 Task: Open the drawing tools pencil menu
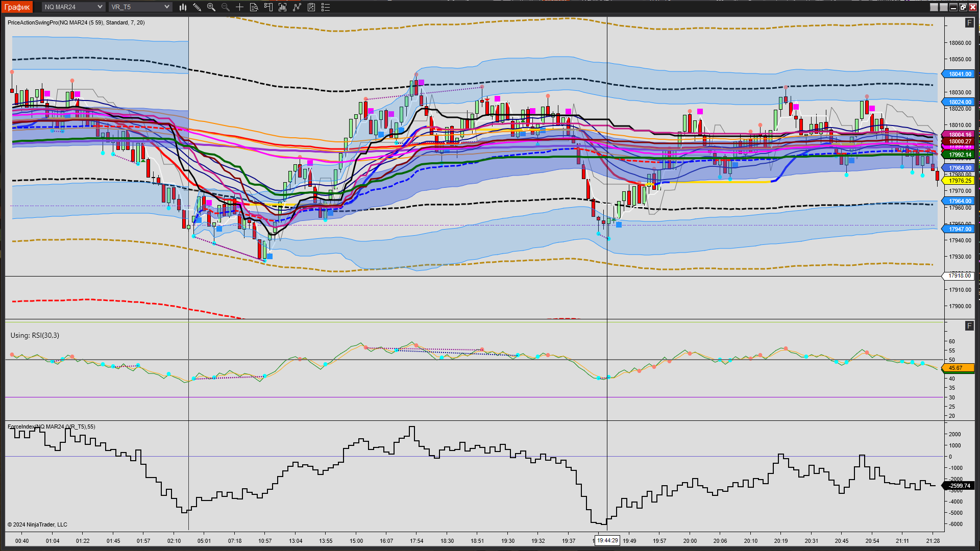coord(197,7)
